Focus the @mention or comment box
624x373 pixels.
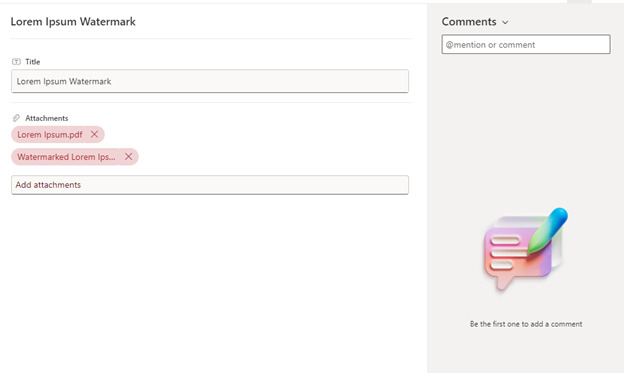point(526,44)
